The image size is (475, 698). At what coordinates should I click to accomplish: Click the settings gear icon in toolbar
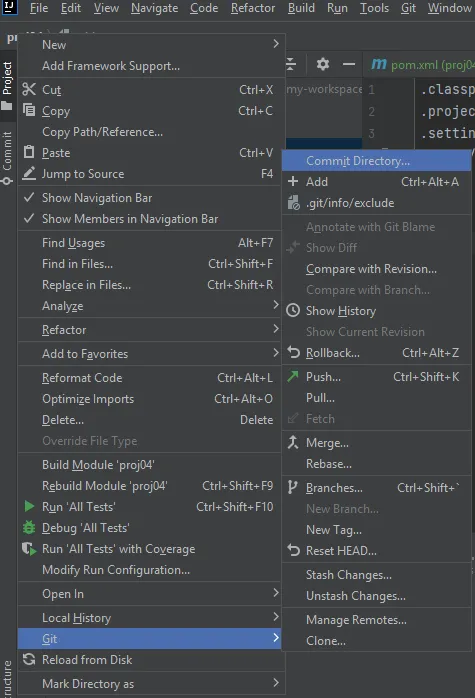pos(323,65)
